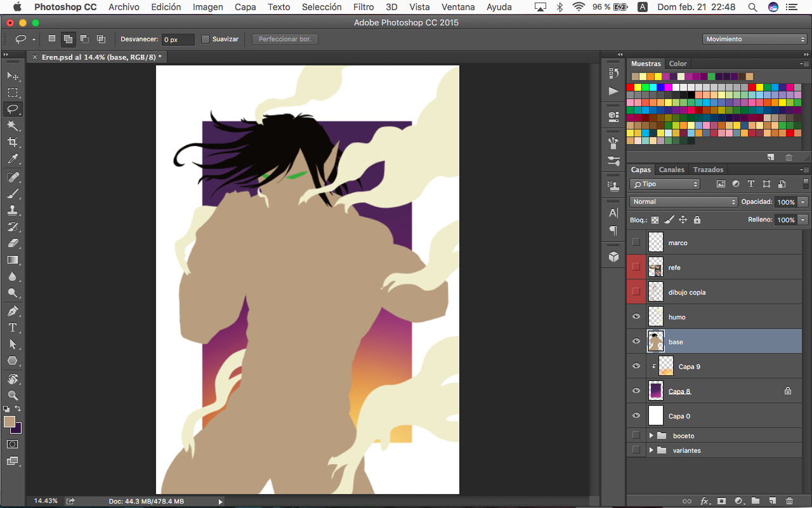Select the Path Selection tool
Image resolution: width=812 pixels, height=508 pixels.
pyautogui.click(x=13, y=344)
